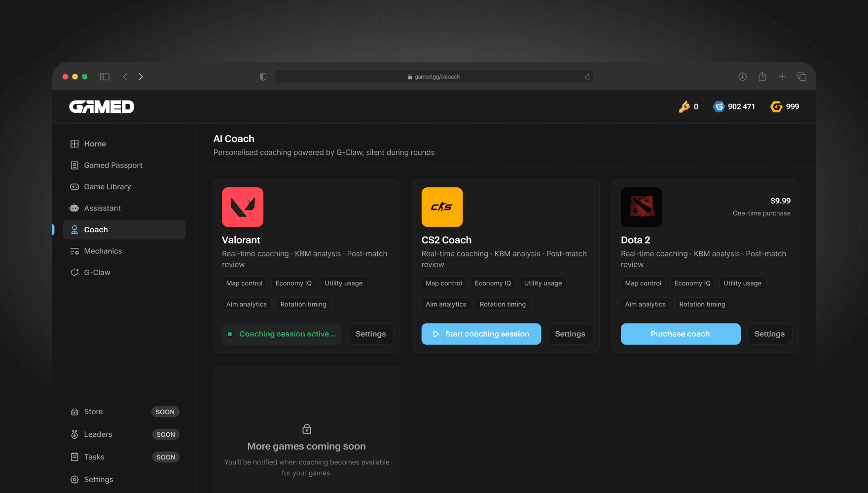This screenshot has width=868, height=493.
Task: Click Purchase coach for Dota 2
Action: point(681,334)
